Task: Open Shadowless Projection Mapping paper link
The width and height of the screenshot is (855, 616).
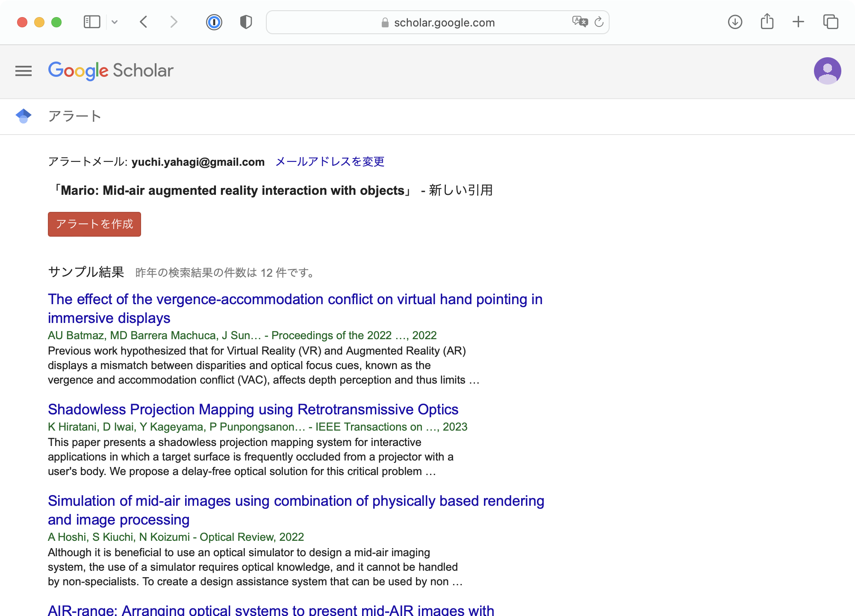Action: [253, 409]
